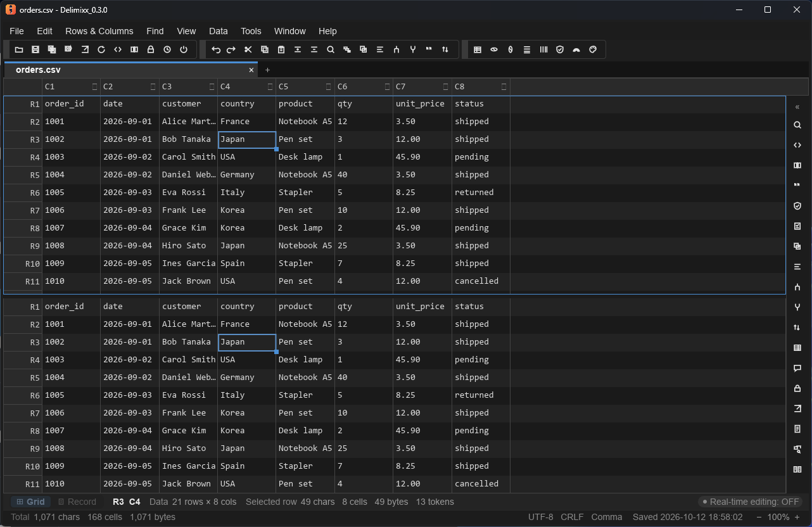
Task: Change the CRLF line ending setting
Action: 572,517
